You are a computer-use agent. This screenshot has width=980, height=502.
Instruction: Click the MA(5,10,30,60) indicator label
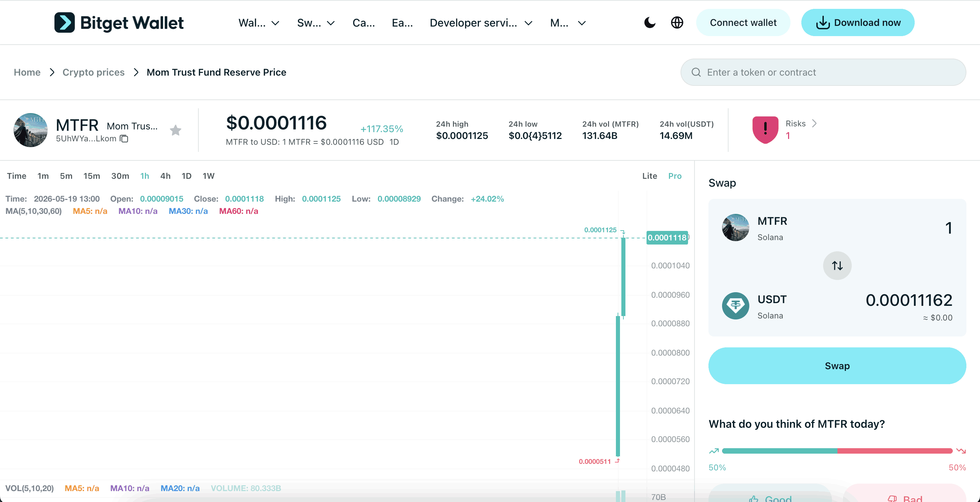point(33,211)
